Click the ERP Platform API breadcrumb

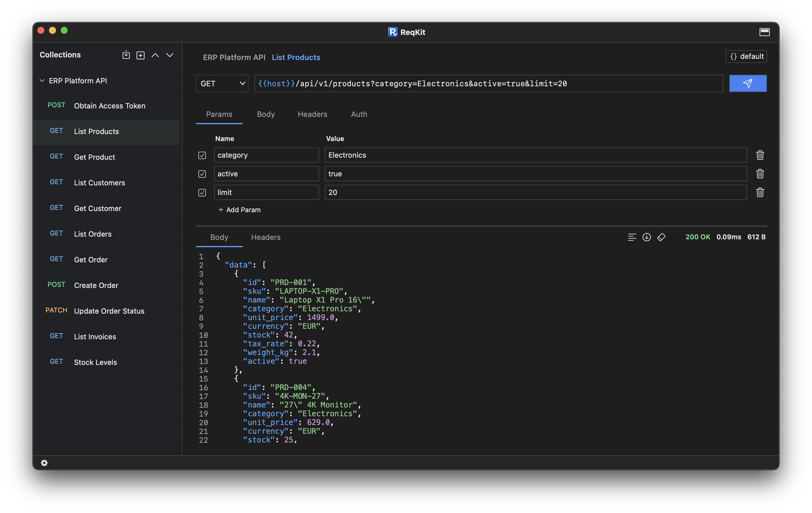[234, 57]
